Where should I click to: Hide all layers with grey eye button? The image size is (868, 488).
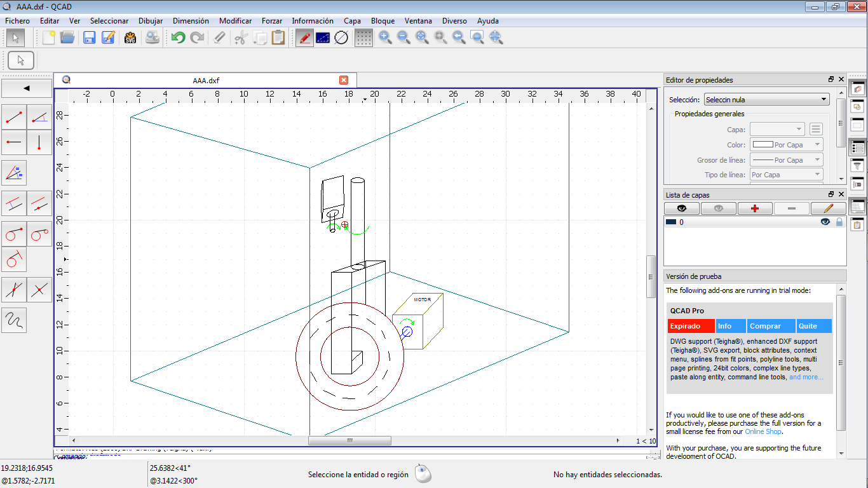tap(719, 208)
